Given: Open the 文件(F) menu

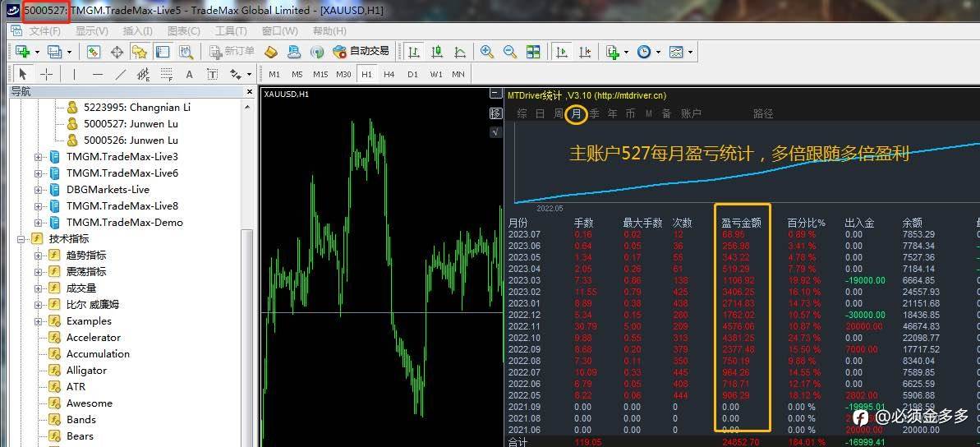Looking at the screenshot, I should point(45,30).
